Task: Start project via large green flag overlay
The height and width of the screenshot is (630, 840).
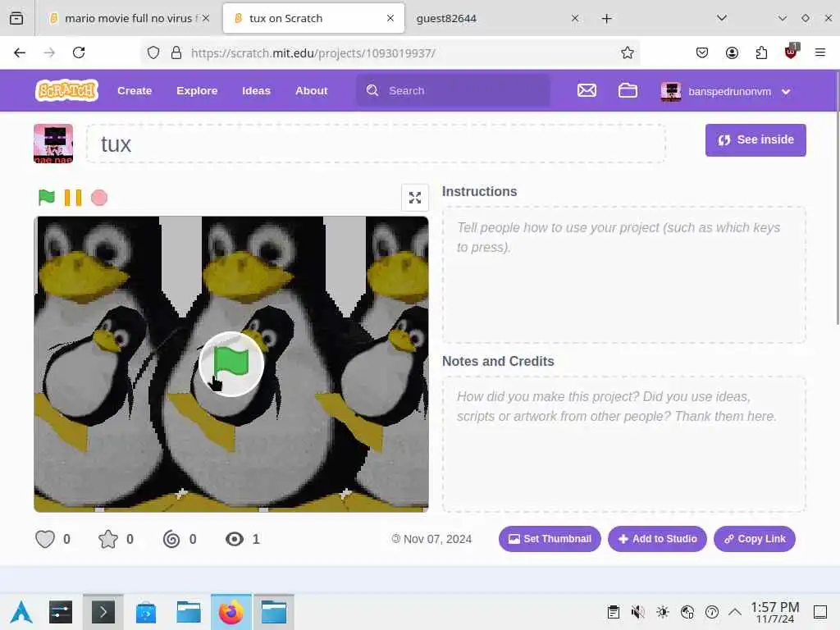Action: [231, 364]
